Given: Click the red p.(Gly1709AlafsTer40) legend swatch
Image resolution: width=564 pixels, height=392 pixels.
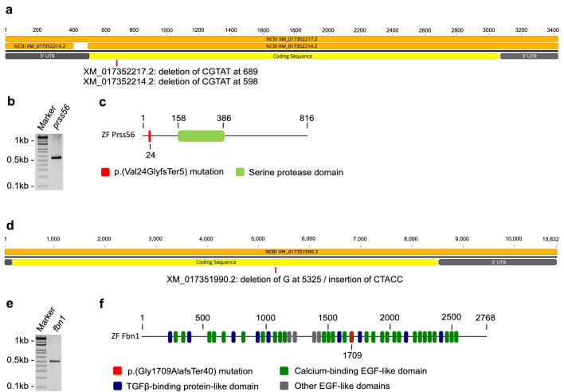Looking at the screenshot, I should click(117, 370).
